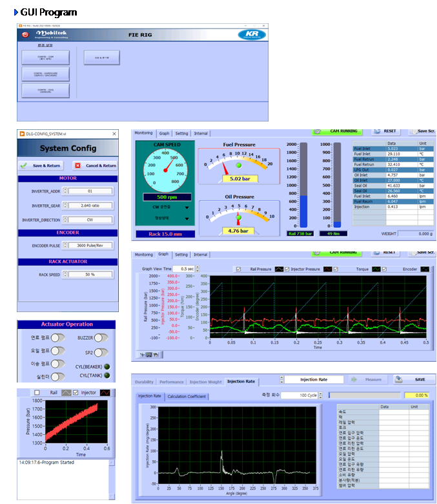Click the CONFIG - COM button
This screenshot has height=504, width=437.
click(46, 58)
